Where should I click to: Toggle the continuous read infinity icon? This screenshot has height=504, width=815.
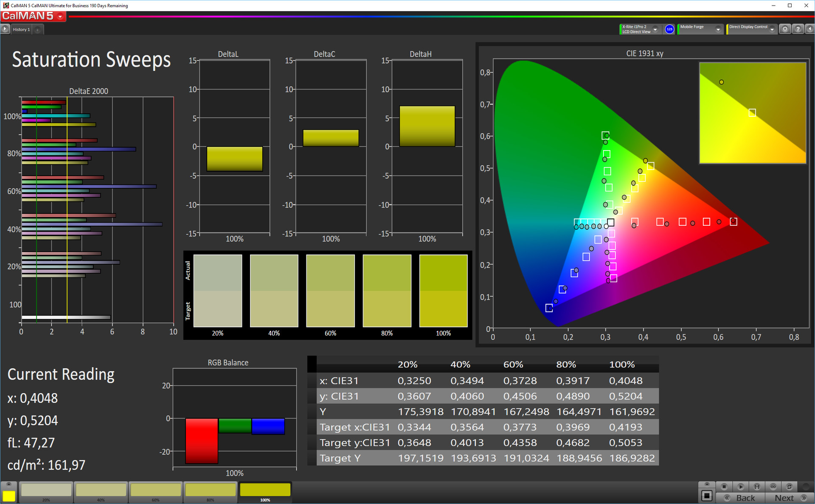click(x=773, y=486)
